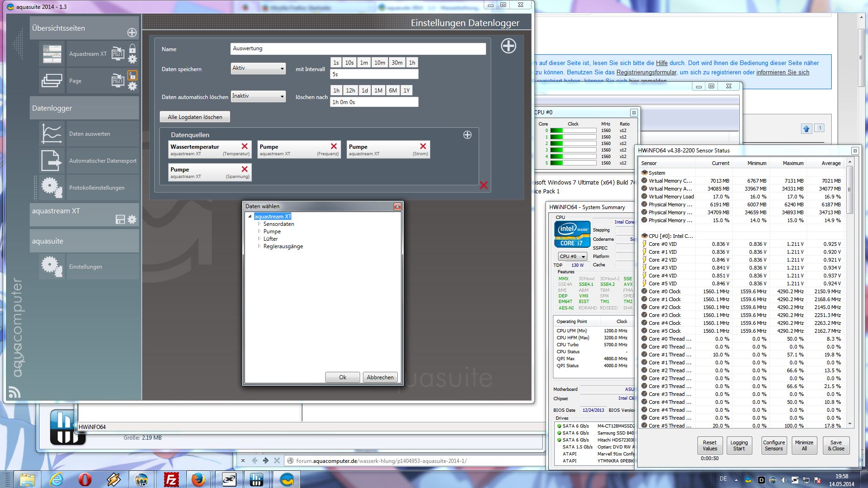Image resolution: width=868 pixels, height=488 pixels.
Task: Select the 10s interval preset
Action: pyautogui.click(x=349, y=63)
